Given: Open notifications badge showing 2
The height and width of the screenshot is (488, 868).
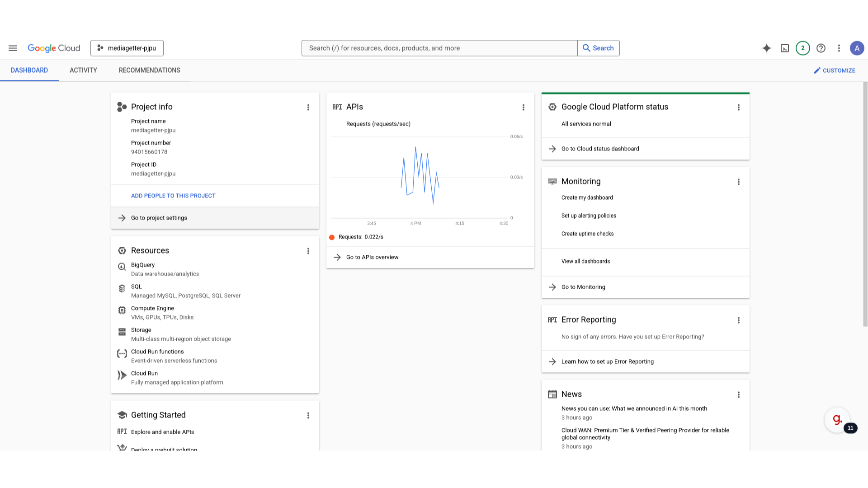Looking at the screenshot, I should [803, 48].
